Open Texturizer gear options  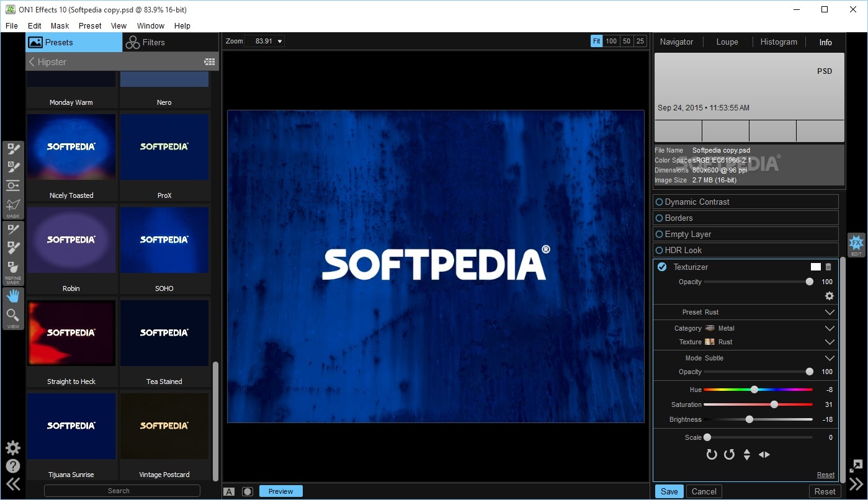(x=829, y=296)
